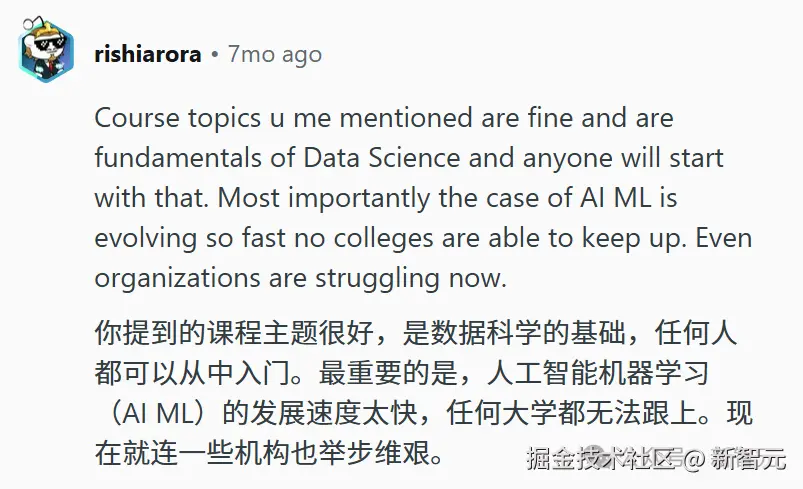Click the Chinese text "人工智能机器学习"
The image size is (803, 489).
(x=598, y=374)
